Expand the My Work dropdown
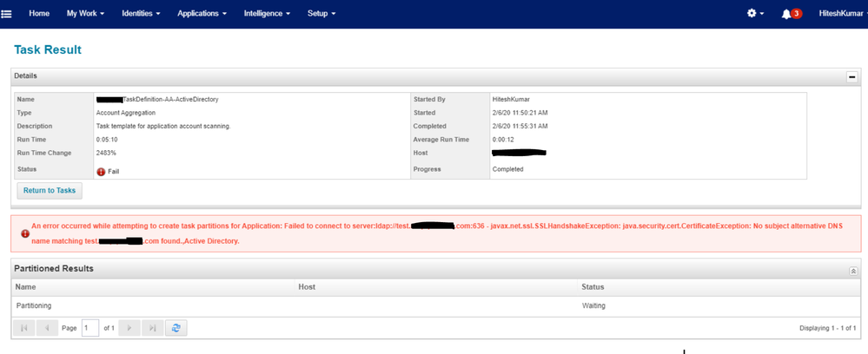 point(85,14)
